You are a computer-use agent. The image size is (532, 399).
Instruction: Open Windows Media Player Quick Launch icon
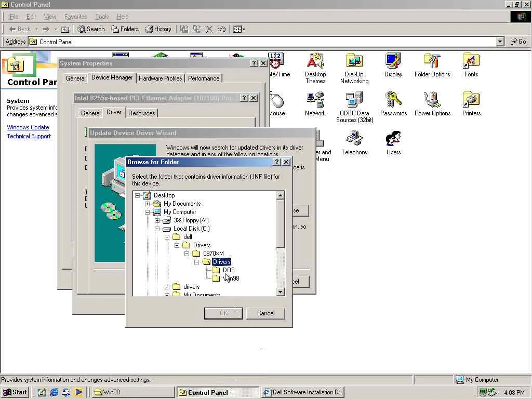click(x=78, y=392)
